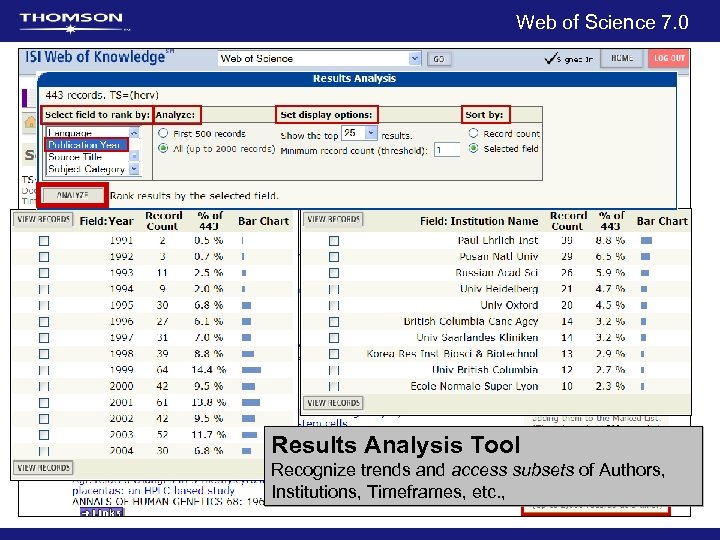Check the box for year 1991
The width and height of the screenshot is (720, 540).
point(44,241)
